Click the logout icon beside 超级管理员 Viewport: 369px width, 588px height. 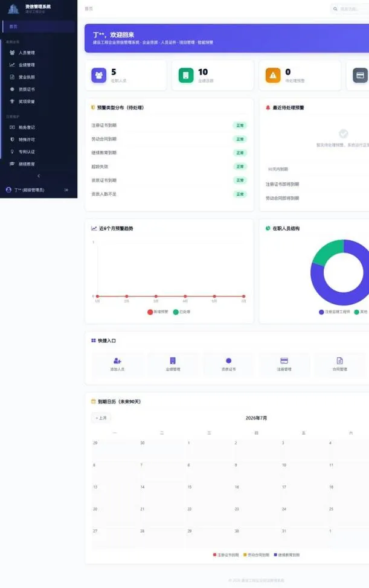coord(66,190)
